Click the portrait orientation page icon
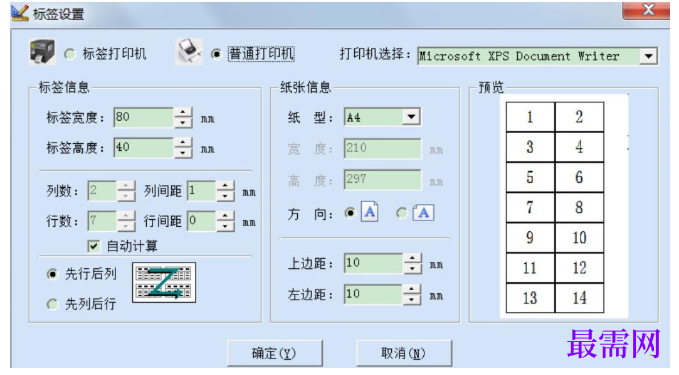This screenshot has height=375, width=679. tap(369, 212)
